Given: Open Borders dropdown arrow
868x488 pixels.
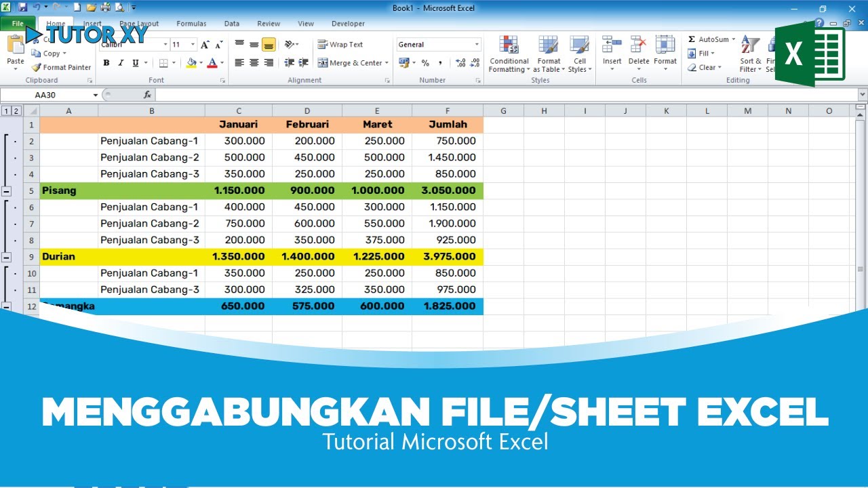Looking at the screenshot, I should [174, 63].
